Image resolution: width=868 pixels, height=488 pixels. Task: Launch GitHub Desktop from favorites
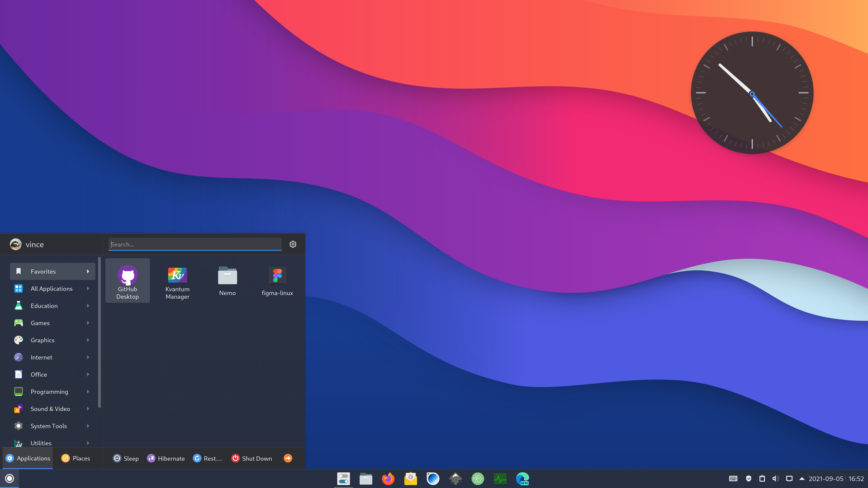pyautogui.click(x=127, y=281)
